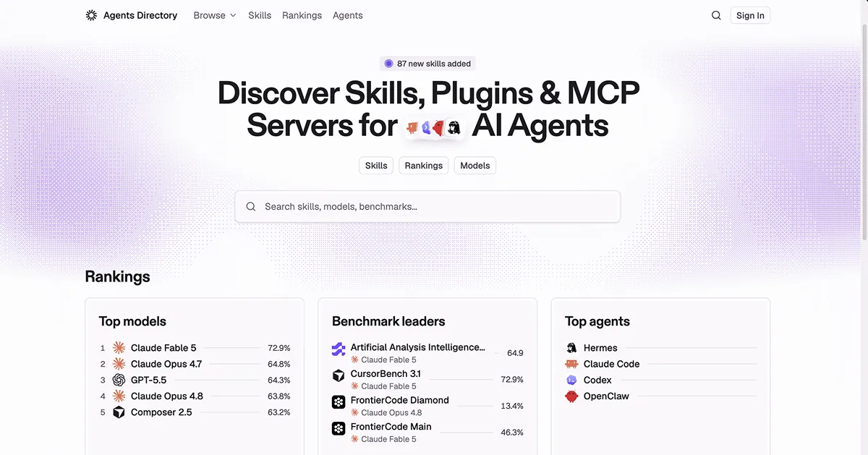Click the Benchmark leaders card heading
The height and width of the screenshot is (455, 868).
(388, 321)
